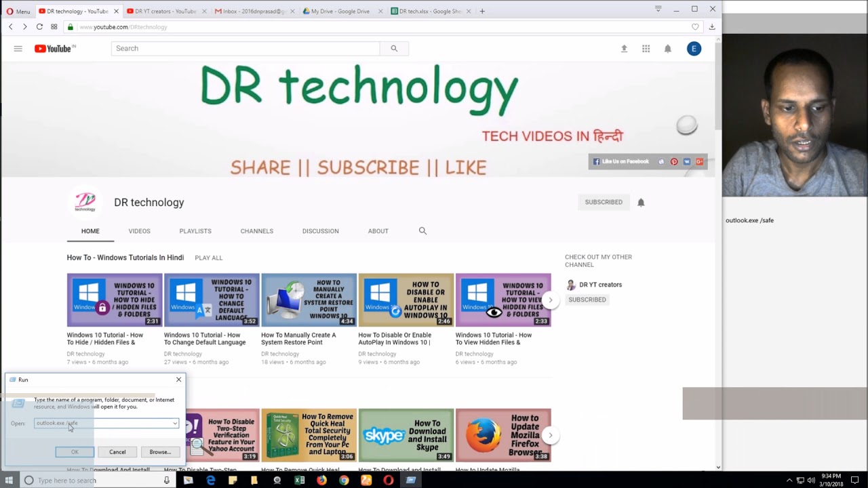Open Google Chrome from the taskbar
The width and height of the screenshot is (868, 488).
344,481
